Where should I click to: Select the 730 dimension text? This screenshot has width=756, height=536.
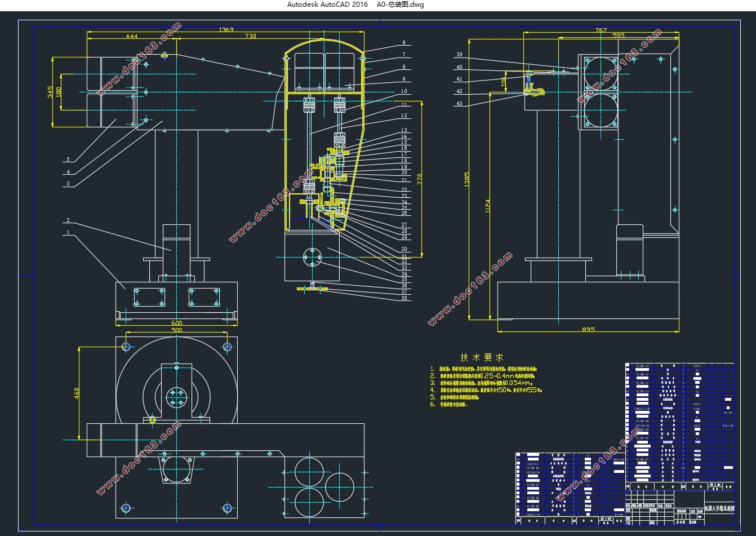[251, 36]
